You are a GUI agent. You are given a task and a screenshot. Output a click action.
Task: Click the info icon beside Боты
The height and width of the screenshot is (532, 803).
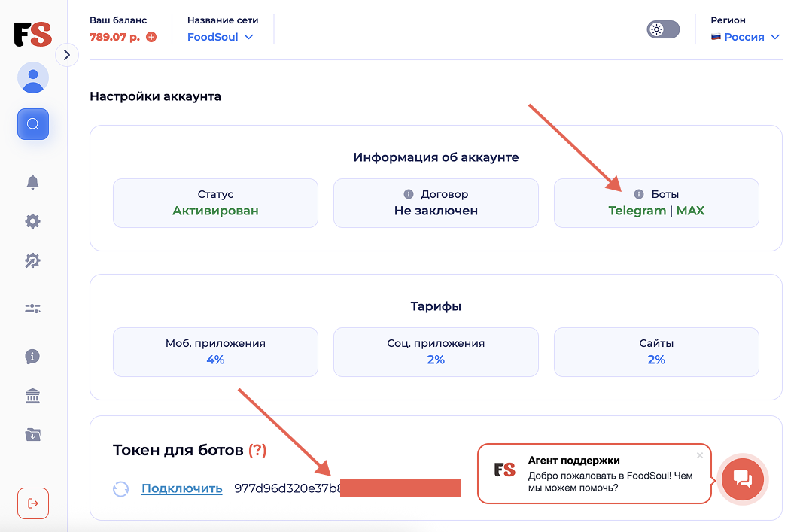[x=639, y=194]
